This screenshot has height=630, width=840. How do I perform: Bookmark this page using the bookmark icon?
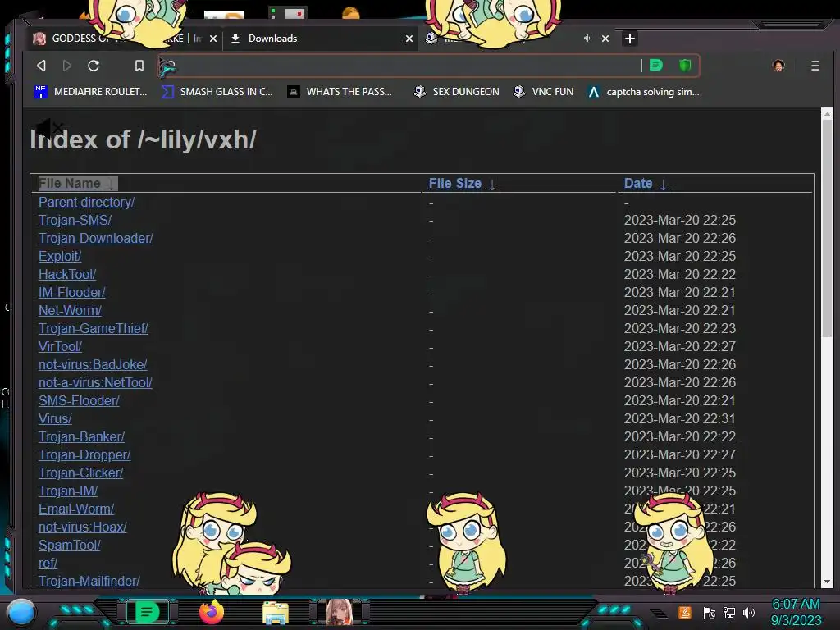pyautogui.click(x=139, y=66)
